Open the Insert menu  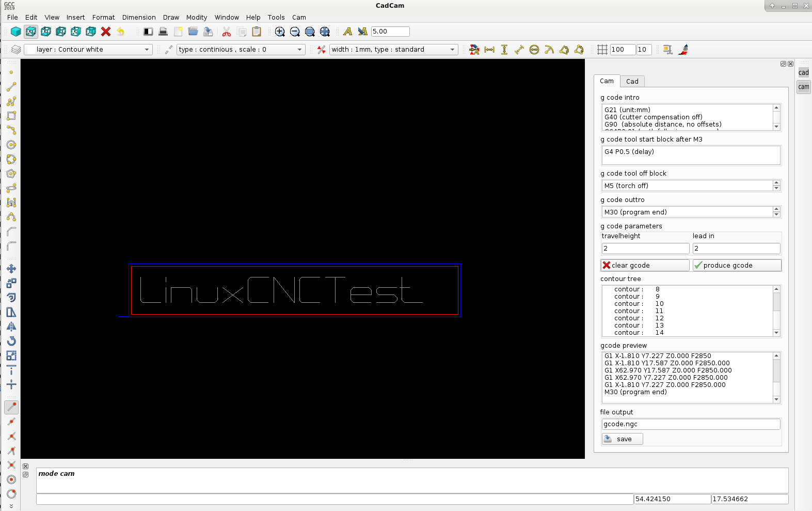click(75, 17)
